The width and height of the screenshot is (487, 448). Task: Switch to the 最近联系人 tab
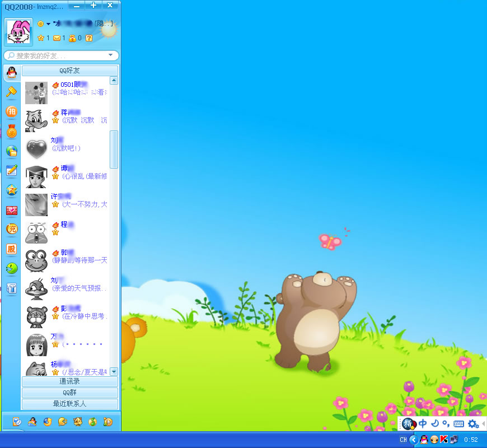pyautogui.click(x=70, y=404)
